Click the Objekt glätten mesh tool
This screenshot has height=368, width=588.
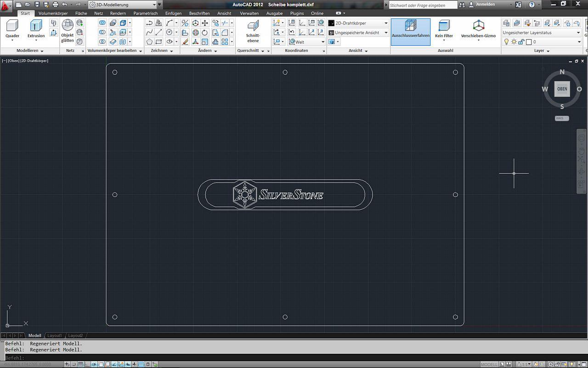pos(68,31)
